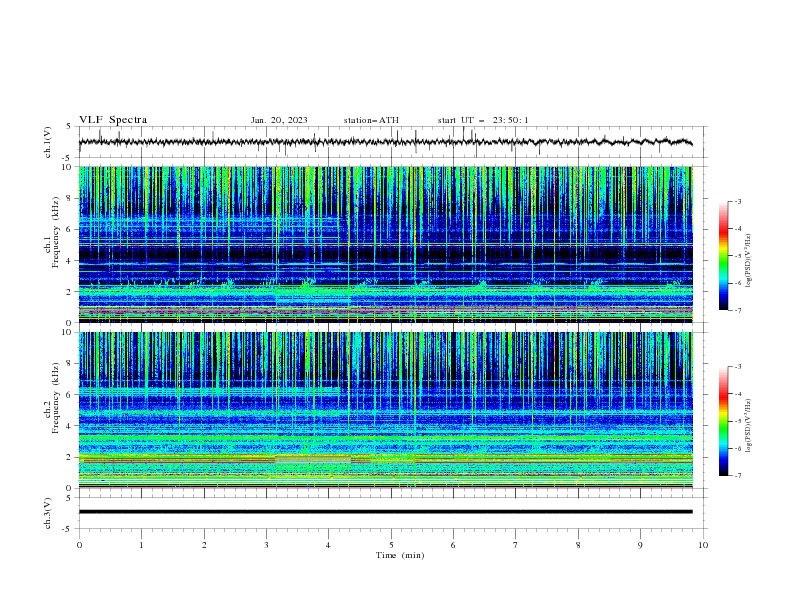The image size is (792, 612).
Task: Click the "-3" tick on ch.2 color bar
Action: [737, 367]
